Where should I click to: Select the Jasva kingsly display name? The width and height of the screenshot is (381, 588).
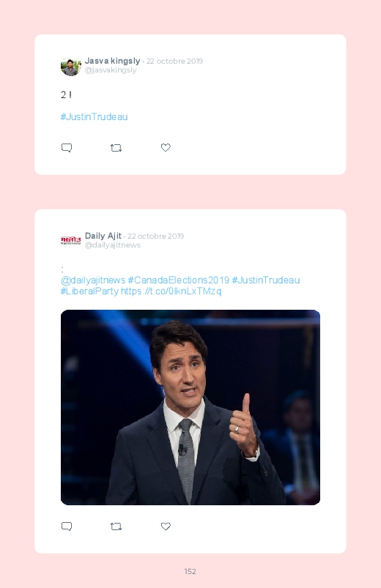point(112,61)
